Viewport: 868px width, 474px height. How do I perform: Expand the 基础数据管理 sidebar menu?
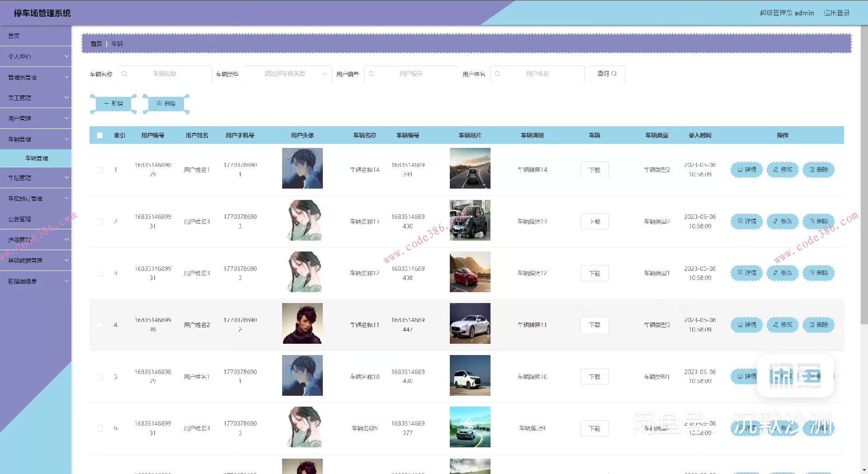(x=36, y=261)
